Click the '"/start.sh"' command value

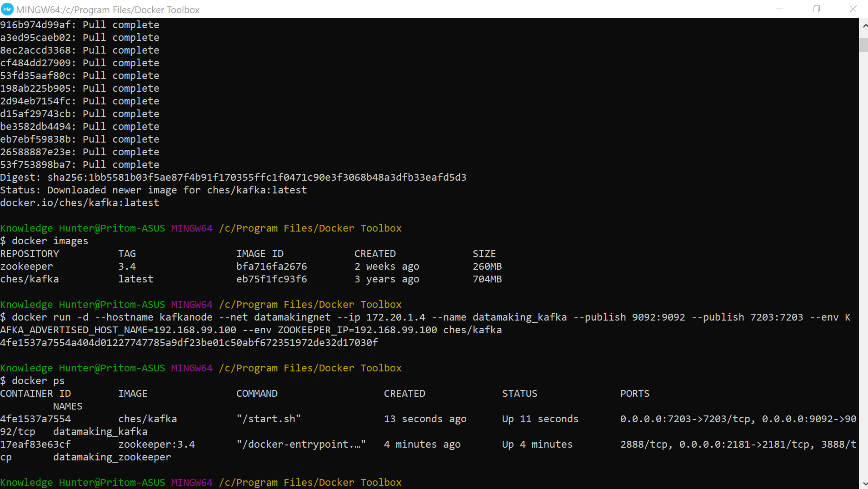point(269,419)
